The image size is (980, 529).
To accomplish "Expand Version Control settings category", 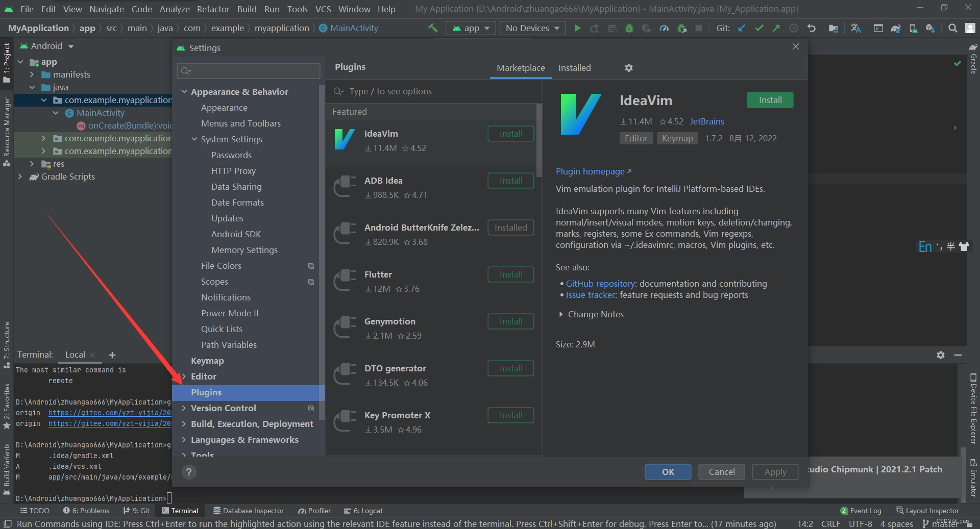I will click(x=184, y=408).
